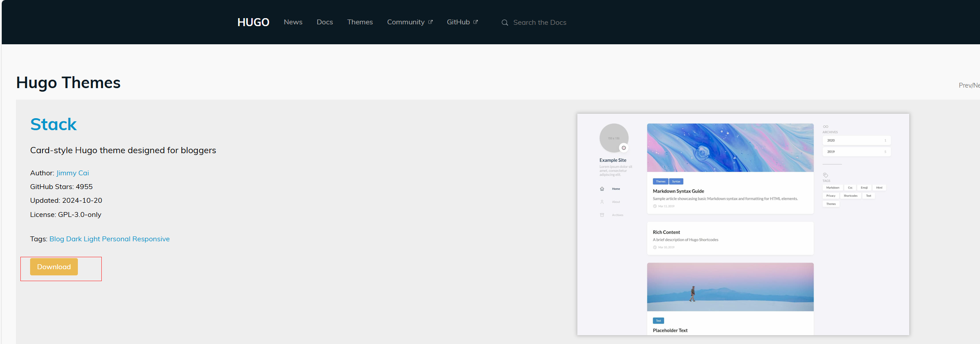Click the Prev/Next link at the right edge
Screen dimensions: 980x344
pyautogui.click(x=969, y=85)
